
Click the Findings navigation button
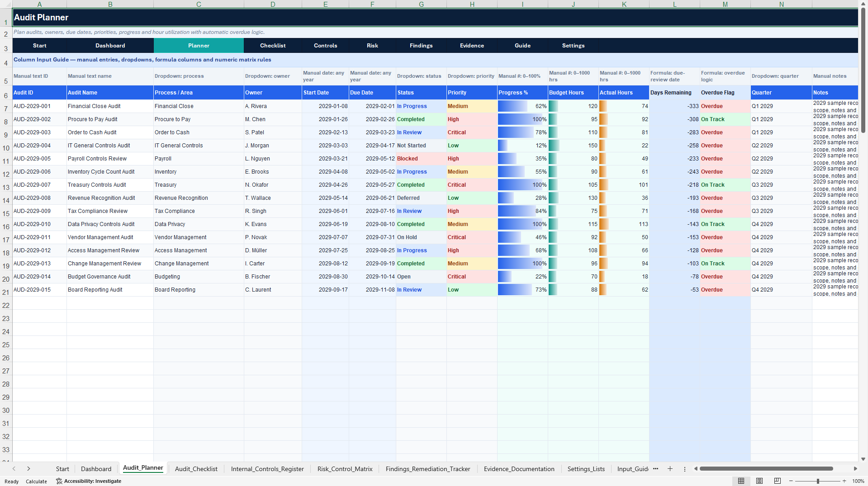coord(421,46)
